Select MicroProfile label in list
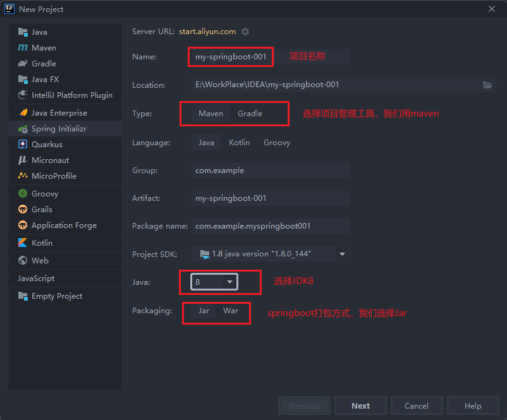Viewport: 507px width, 420px height. pos(54,176)
